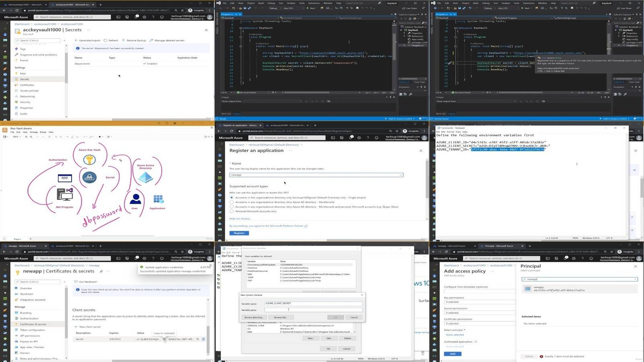Open the dbpassword secret row
This screenshot has width=644, height=362.
(141, 64)
